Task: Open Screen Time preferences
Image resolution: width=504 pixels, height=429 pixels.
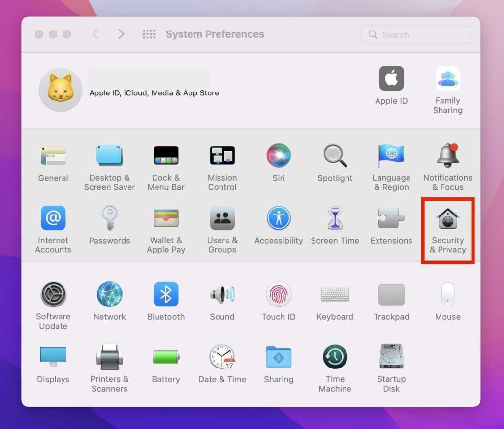Action: click(335, 218)
